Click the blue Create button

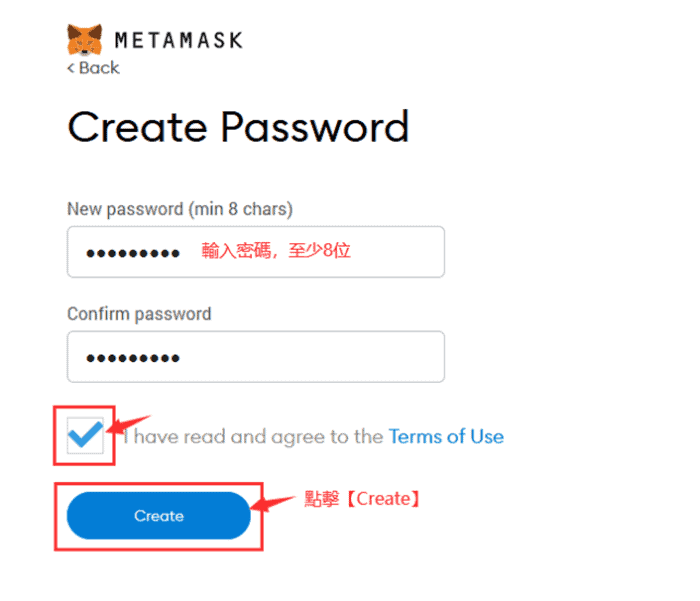pyautogui.click(x=158, y=516)
